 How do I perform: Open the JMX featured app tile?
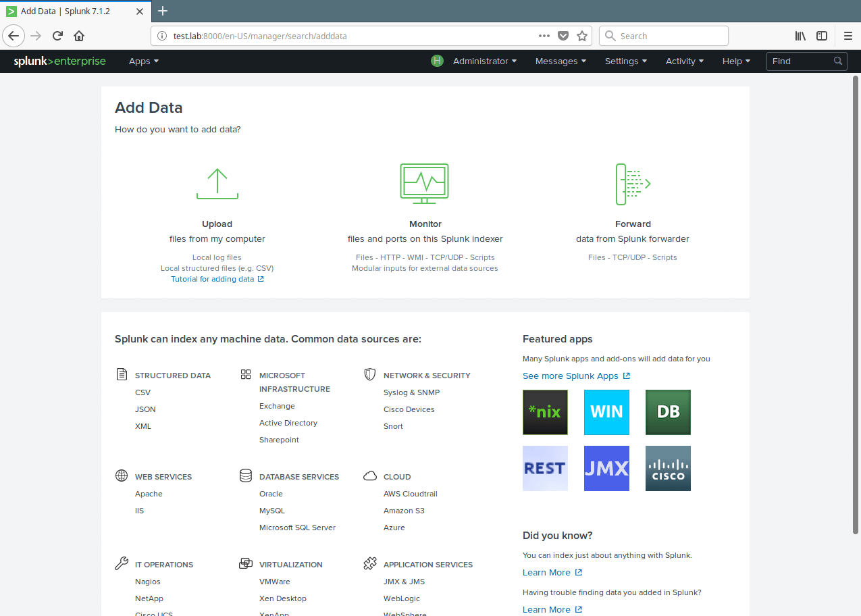click(606, 468)
